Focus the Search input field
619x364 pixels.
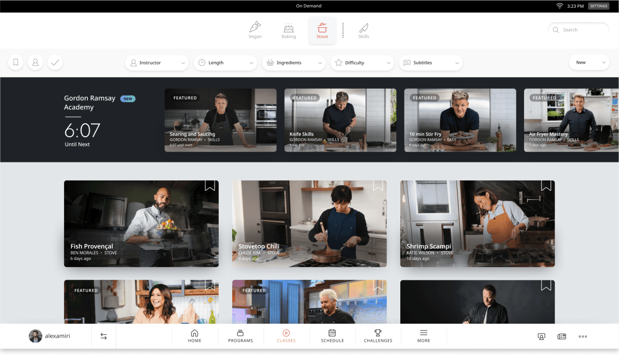click(x=578, y=30)
